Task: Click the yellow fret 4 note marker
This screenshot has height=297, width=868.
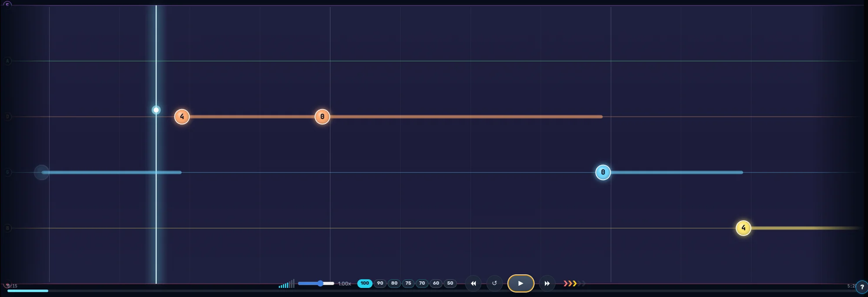Action: pyautogui.click(x=743, y=228)
